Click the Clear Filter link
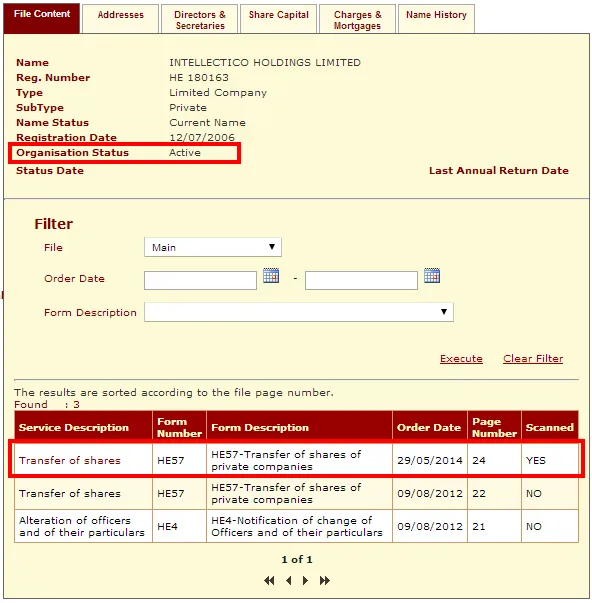This screenshot has height=603, width=592. (x=533, y=358)
